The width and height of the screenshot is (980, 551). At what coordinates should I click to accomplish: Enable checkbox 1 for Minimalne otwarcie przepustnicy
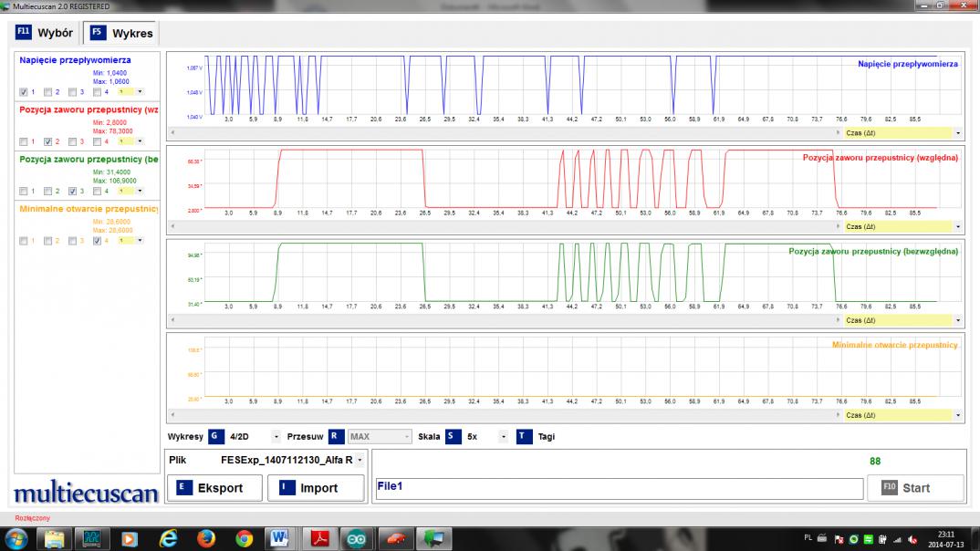point(24,241)
